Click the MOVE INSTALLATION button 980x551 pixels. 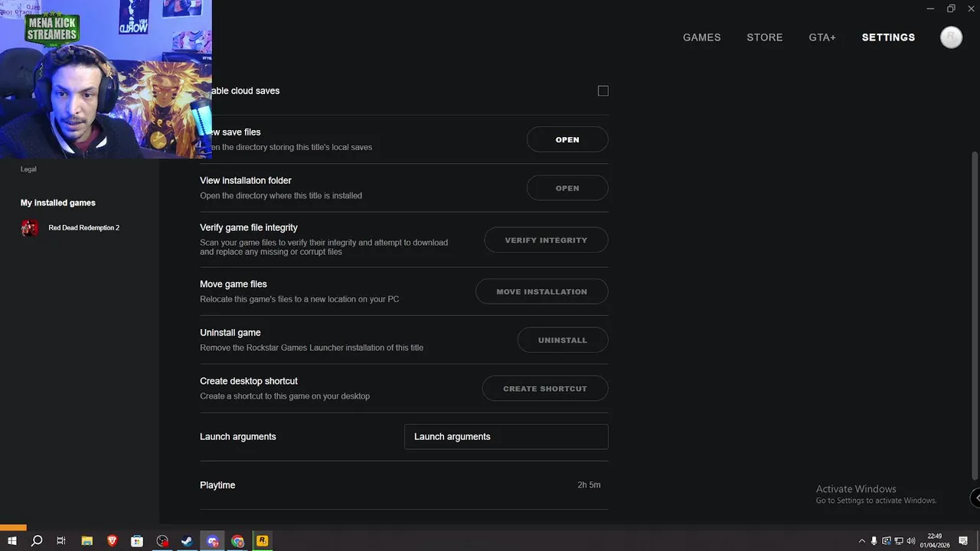542,292
